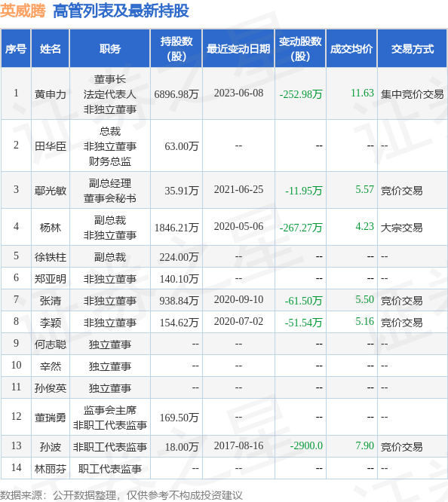Click the date 2017-08-16
Viewport: 448px width, 502px height.
tap(238, 445)
